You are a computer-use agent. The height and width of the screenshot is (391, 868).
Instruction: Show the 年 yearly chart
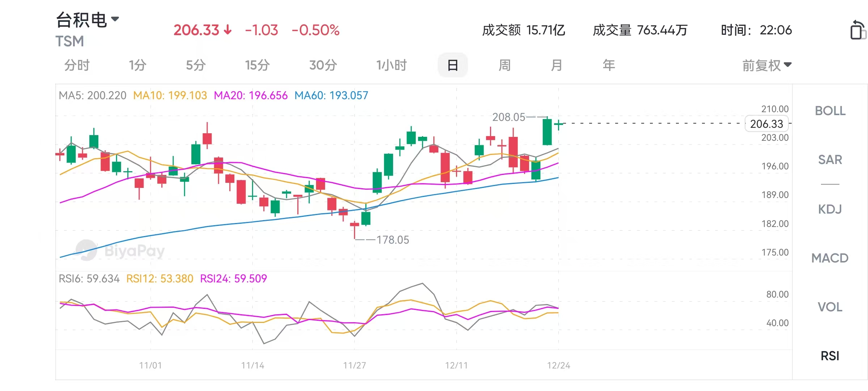click(x=609, y=66)
